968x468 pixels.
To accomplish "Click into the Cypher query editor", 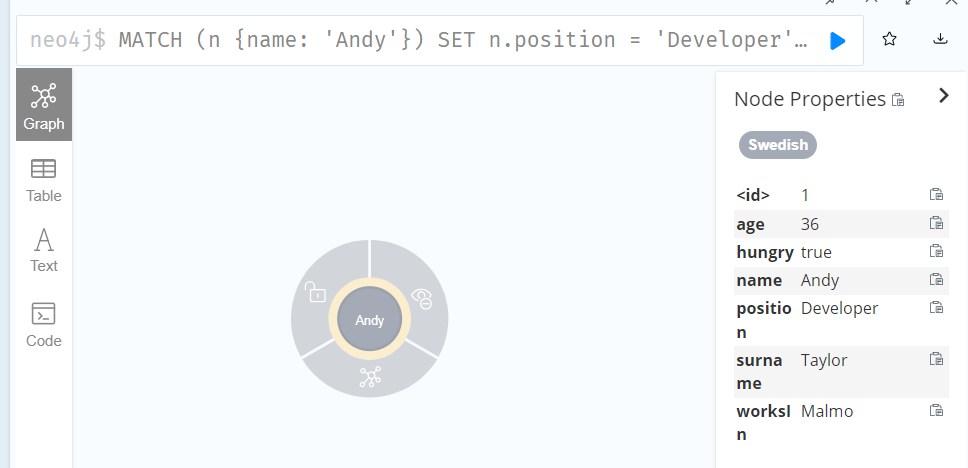I will (420, 40).
